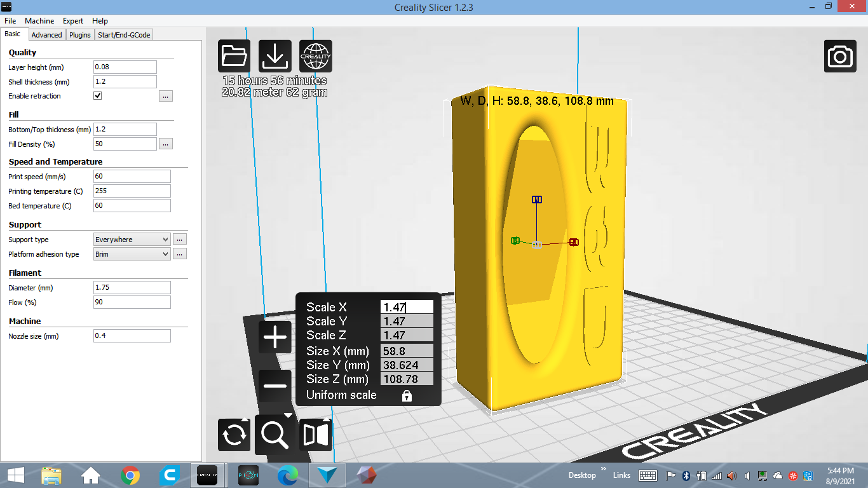
Task: Launch Google Chrome from the taskbar
Action: pos(130,475)
